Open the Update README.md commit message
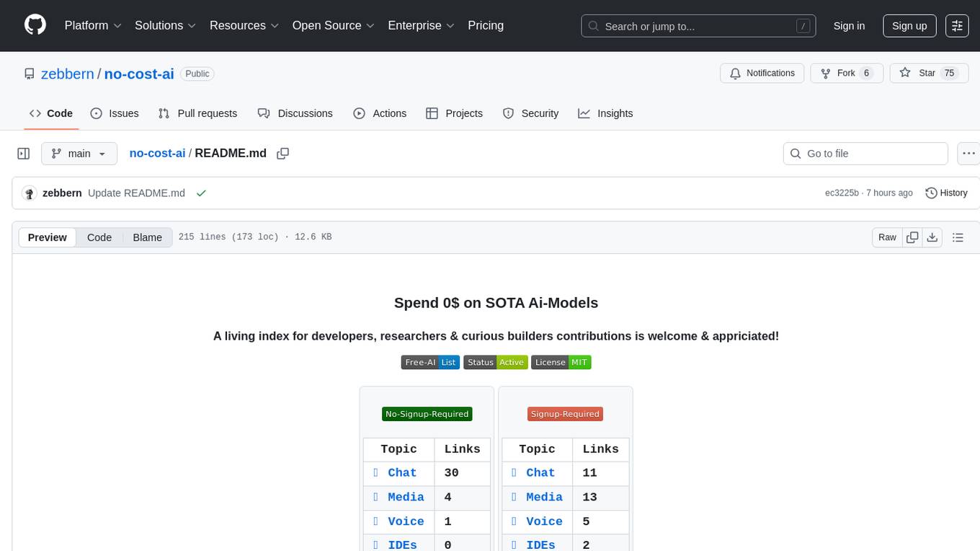The height and width of the screenshot is (551, 980). pos(136,193)
